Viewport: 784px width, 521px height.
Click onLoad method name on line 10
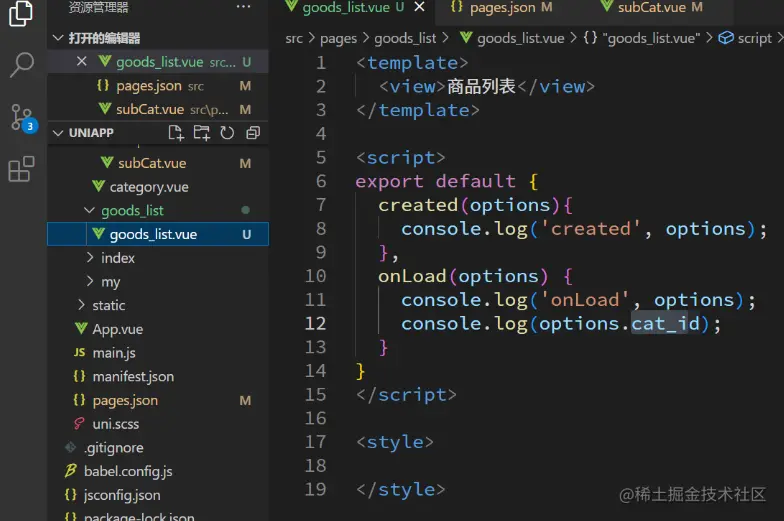tap(412, 276)
